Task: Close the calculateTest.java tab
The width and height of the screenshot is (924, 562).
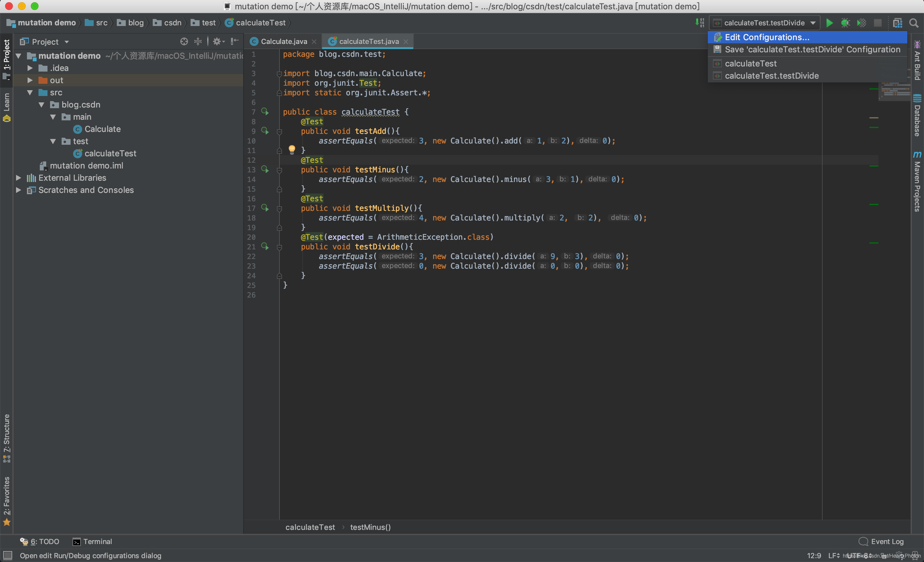Action: pos(406,42)
